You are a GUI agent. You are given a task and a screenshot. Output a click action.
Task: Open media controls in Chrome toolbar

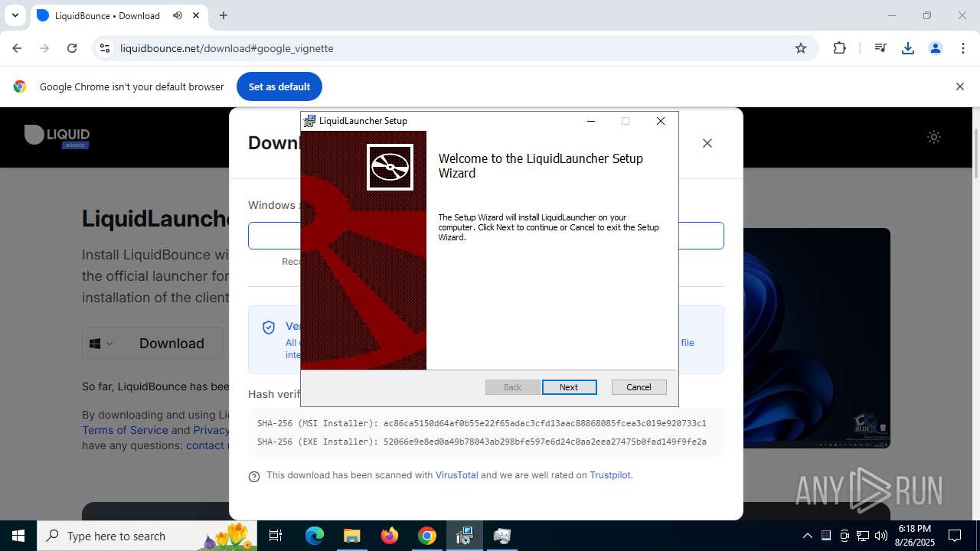tap(880, 48)
